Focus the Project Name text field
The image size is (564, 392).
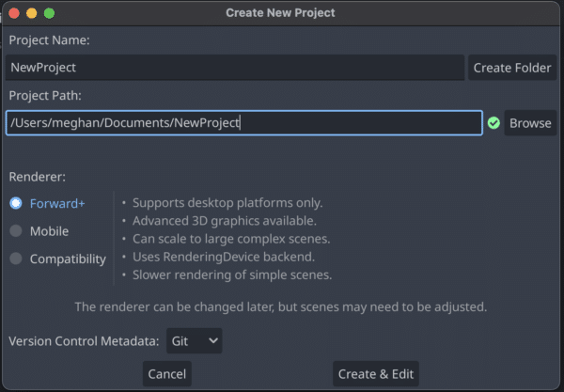(235, 68)
